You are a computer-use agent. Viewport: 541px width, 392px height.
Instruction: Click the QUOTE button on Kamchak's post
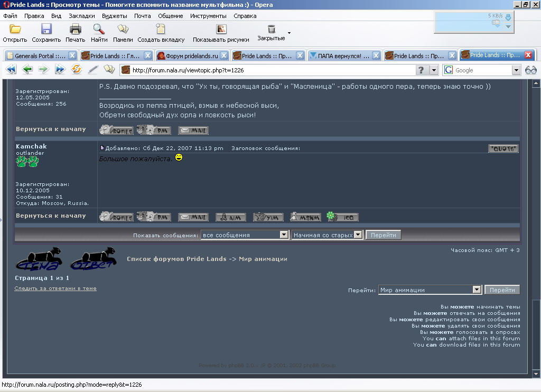click(503, 148)
